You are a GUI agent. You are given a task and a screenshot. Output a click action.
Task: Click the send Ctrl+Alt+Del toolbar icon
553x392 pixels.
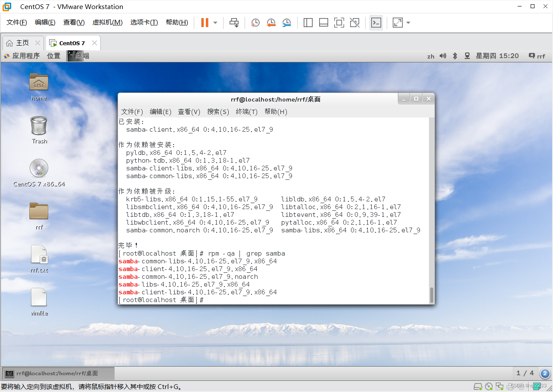point(234,22)
